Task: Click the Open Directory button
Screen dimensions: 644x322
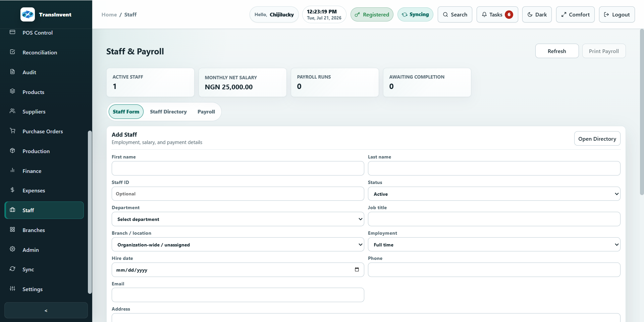Action: (597, 139)
